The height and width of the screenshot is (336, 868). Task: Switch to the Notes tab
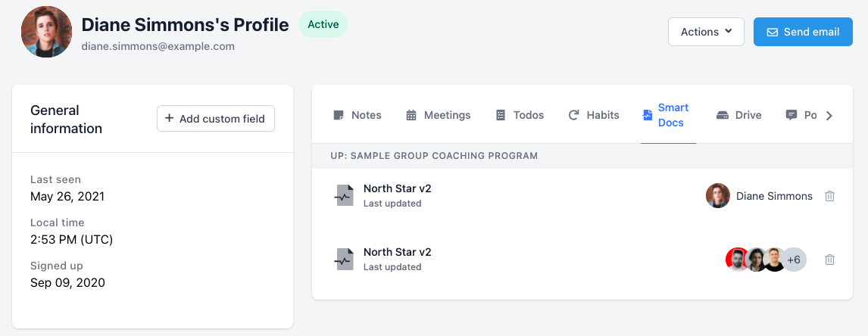pyautogui.click(x=358, y=115)
